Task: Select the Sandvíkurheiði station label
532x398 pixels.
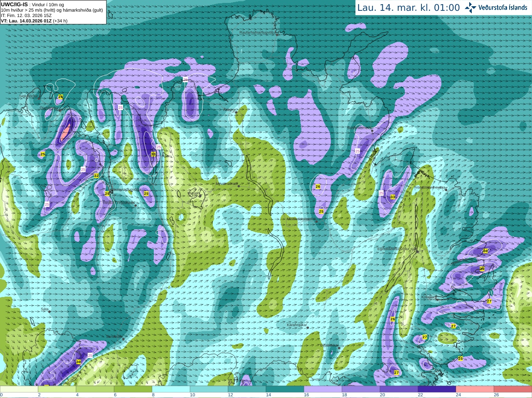Action: click(360, 128)
